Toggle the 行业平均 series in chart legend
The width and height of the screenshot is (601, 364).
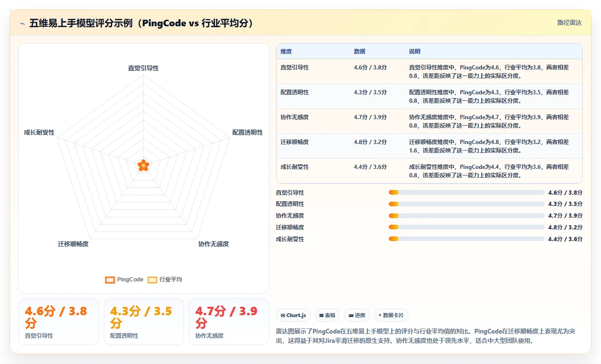click(x=165, y=280)
